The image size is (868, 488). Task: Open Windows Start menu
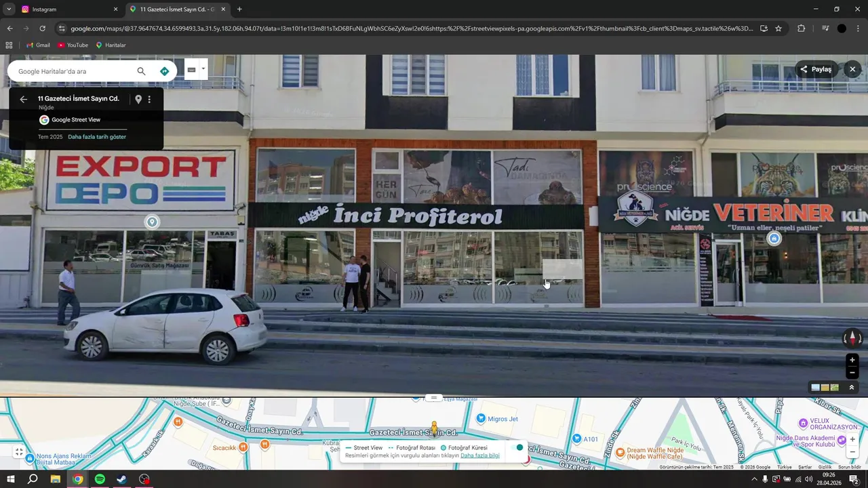click(x=11, y=479)
